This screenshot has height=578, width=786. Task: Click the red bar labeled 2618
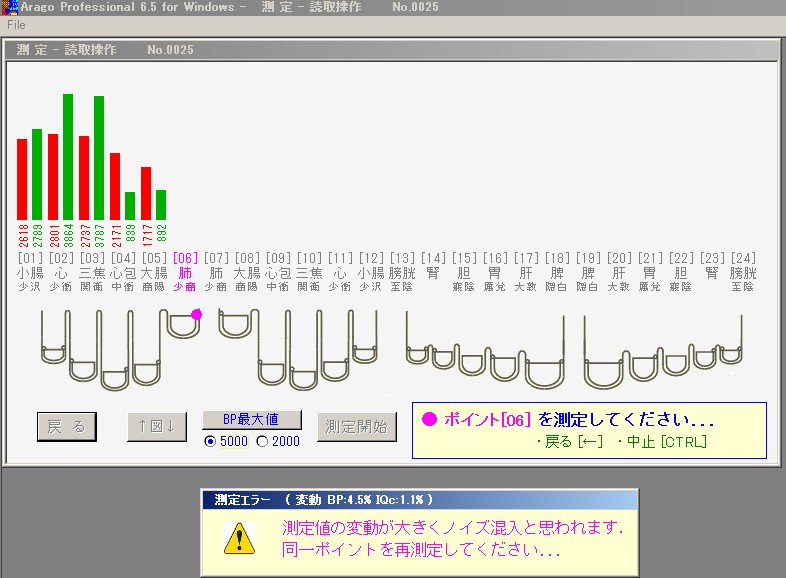[22, 179]
